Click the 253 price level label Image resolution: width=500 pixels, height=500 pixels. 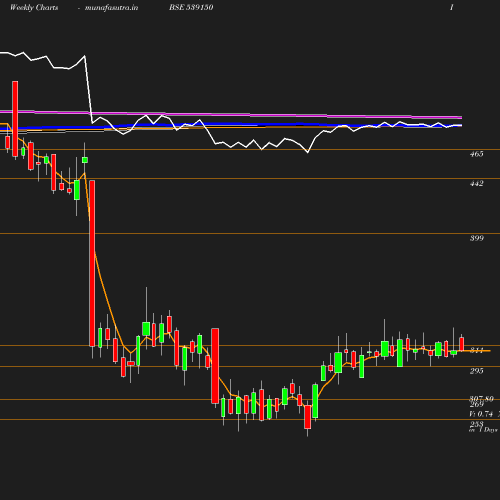click(477, 424)
